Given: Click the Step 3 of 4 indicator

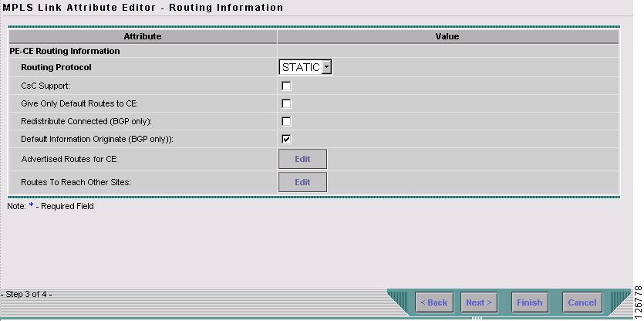Looking at the screenshot, I should [x=26, y=294].
